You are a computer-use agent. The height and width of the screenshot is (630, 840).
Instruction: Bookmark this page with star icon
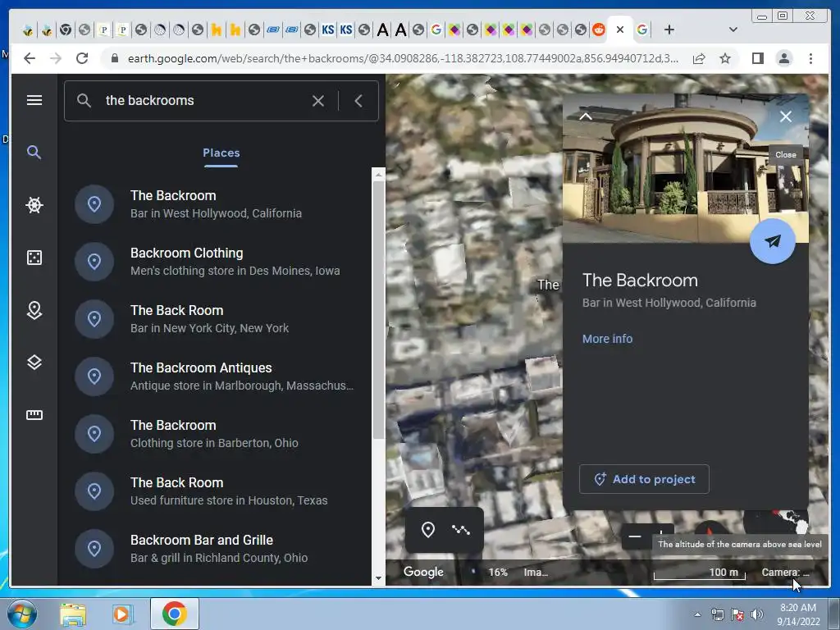(x=725, y=58)
